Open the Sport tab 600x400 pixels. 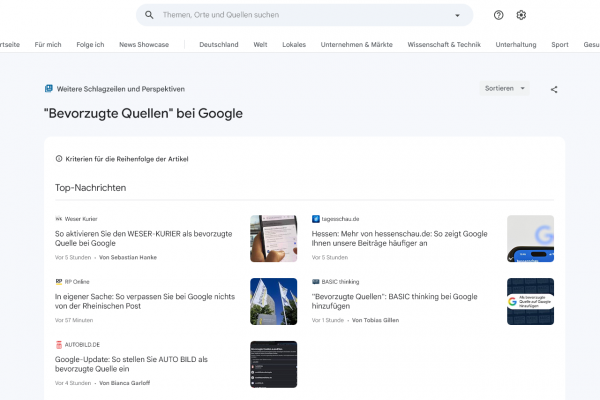(559, 44)
